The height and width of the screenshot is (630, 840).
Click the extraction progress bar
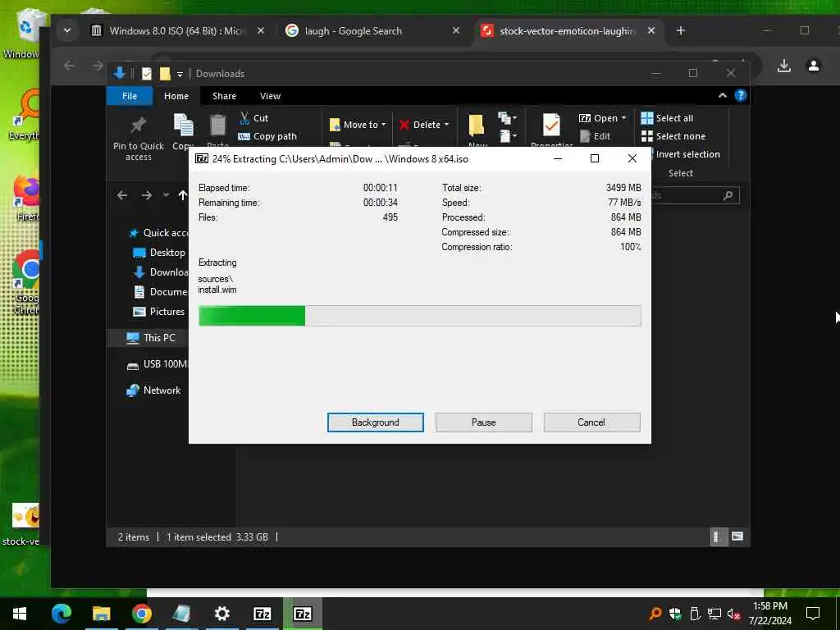coord(419,316)
